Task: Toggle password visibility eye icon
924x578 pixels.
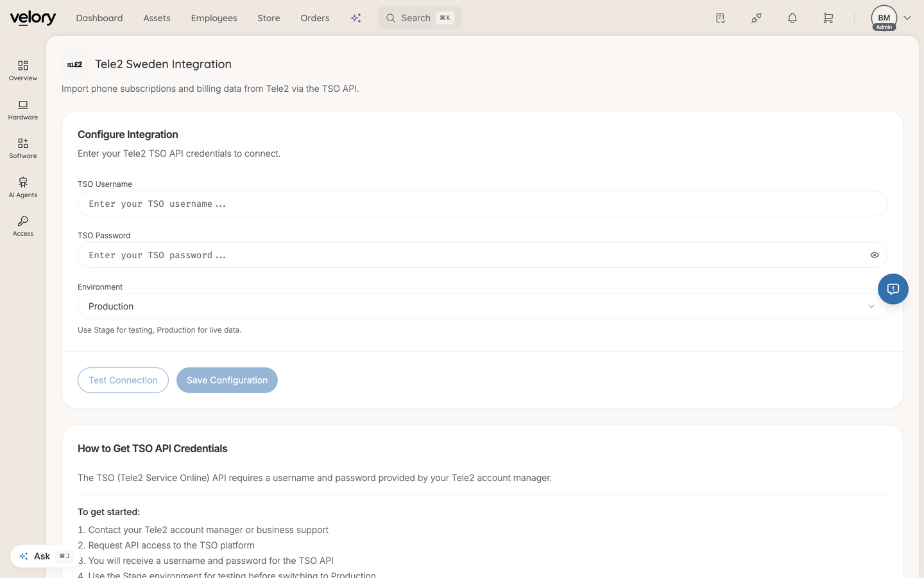Action: click(874, 255)
